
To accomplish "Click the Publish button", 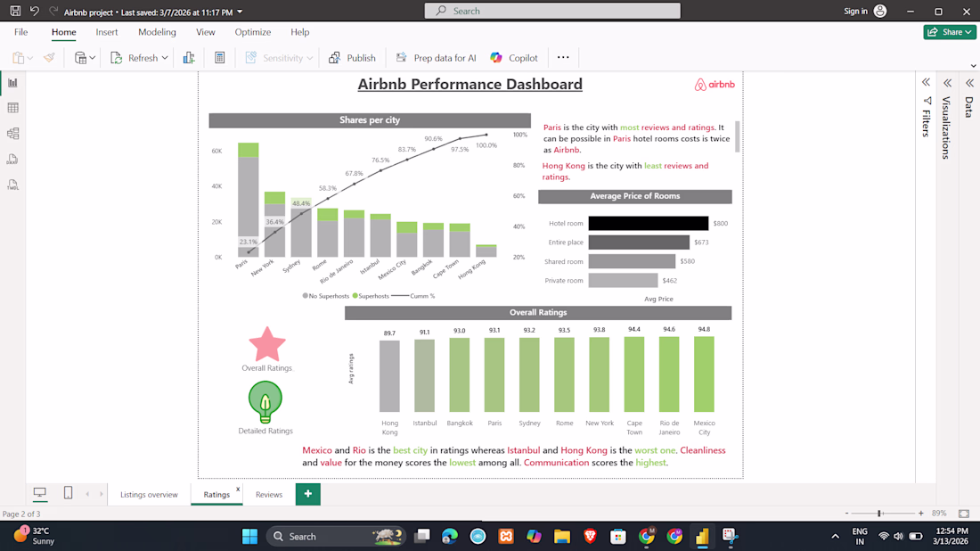I will pos(353,58).
